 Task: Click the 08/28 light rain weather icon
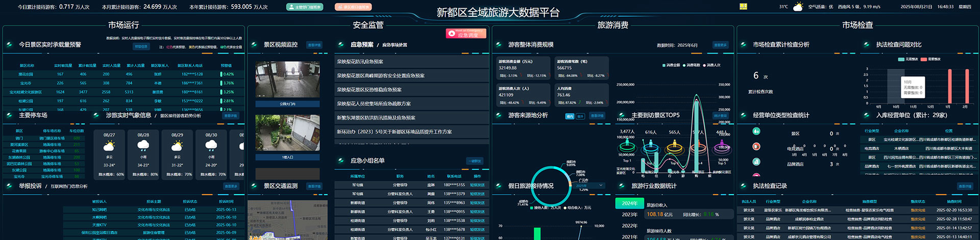click(x=143, y=146)
